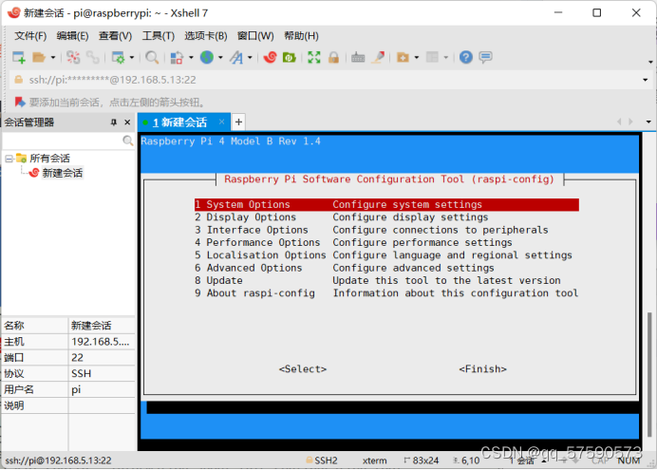Click the keyboard mapping toolbar icon
Viewport: 657px width, 470px height.
(x=357, y=57)
